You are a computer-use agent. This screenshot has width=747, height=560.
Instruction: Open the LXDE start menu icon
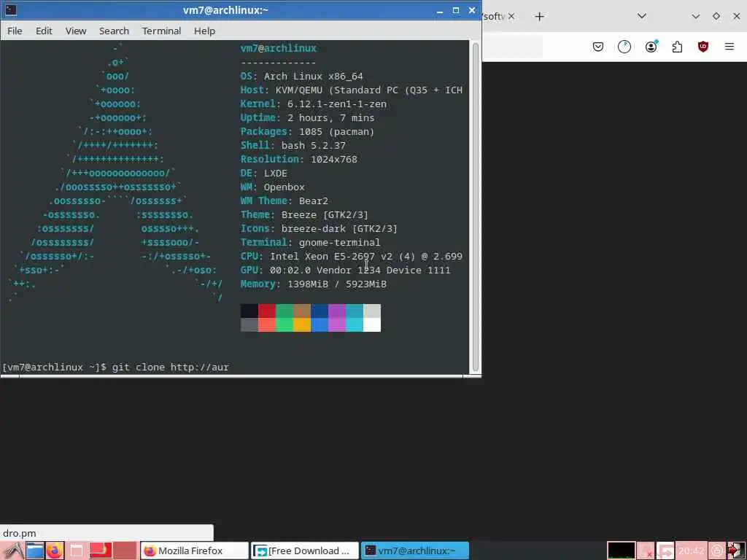pyautogui.click(x=12, y=551)
